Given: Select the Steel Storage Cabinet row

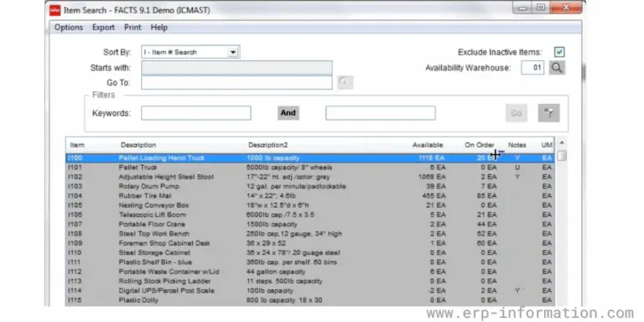Looking at the screenshot, I should tap(310, 252).
